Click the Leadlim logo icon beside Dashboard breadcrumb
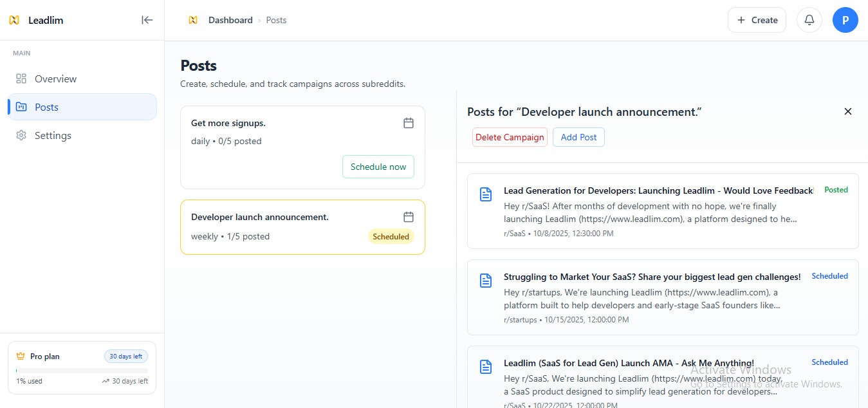The image size is (868, 408). [x=192, y=20]
